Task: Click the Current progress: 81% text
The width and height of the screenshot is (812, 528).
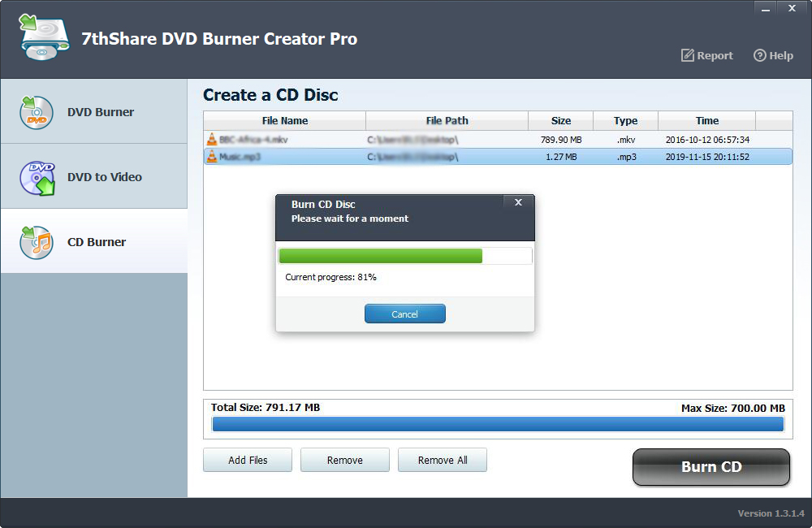Action: 331,277
